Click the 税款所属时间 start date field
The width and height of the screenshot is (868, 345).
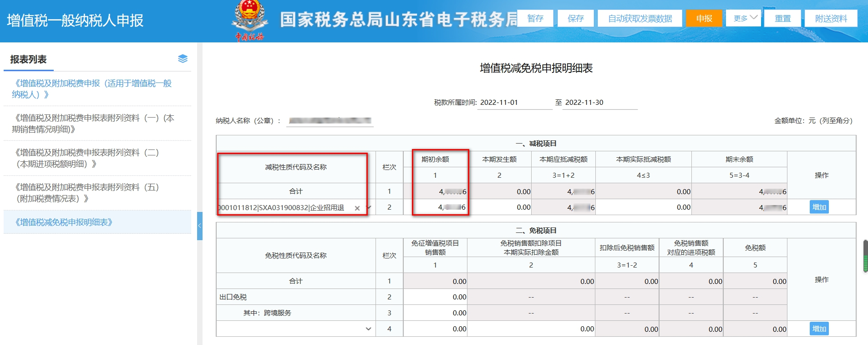(514, 103)
